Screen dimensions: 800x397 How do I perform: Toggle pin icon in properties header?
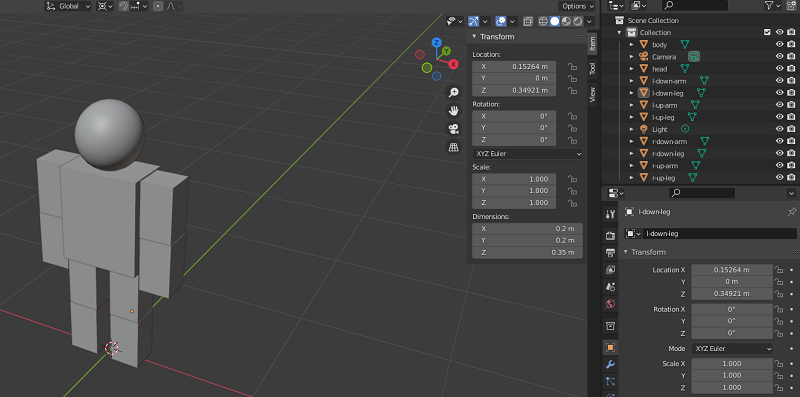pos(791,211)
